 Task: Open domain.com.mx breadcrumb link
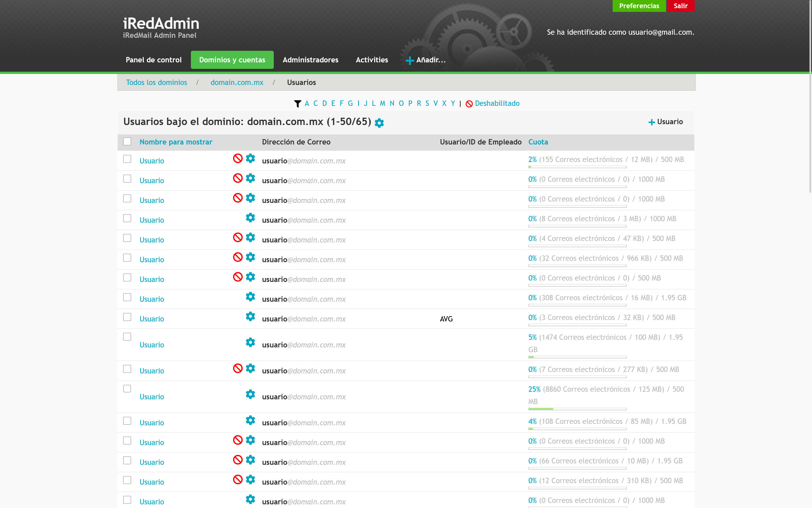(x=237, y=82)
